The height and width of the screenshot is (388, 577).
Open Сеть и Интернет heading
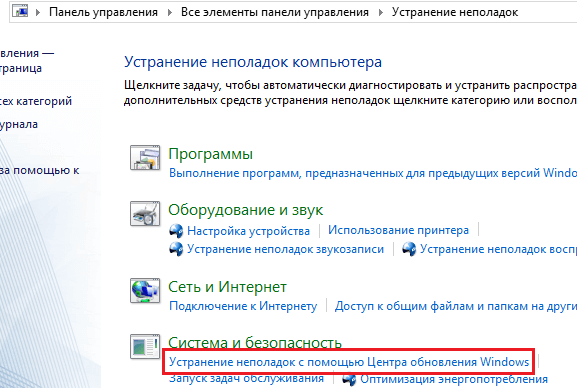point(227,287)
